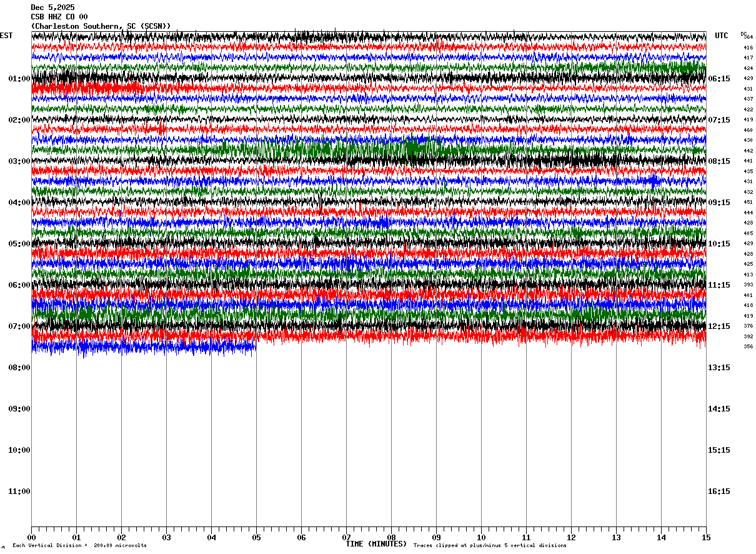Click minute tick label 07 on time axis
The width and height of the screenshot is (756, 554).
click(x=346, y=537)
